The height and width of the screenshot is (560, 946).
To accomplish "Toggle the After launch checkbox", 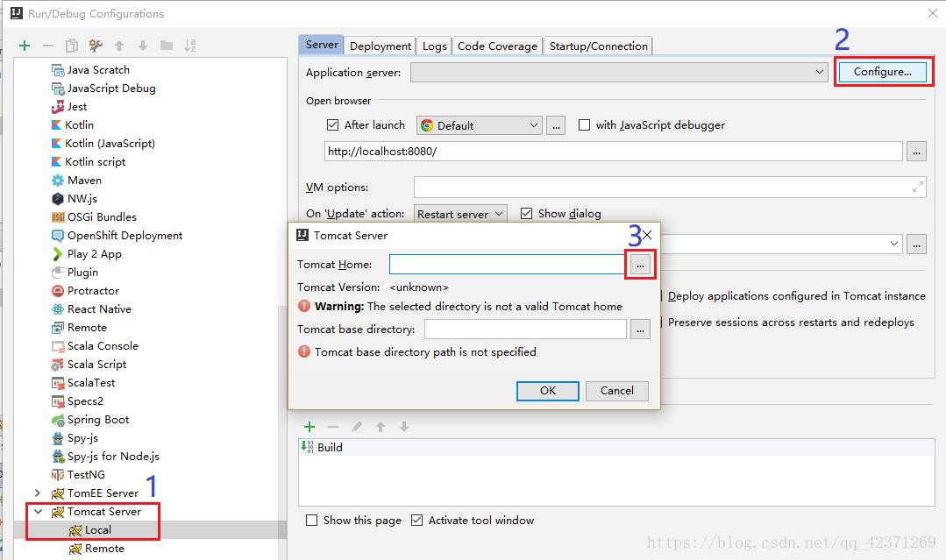I will (332, 124).
